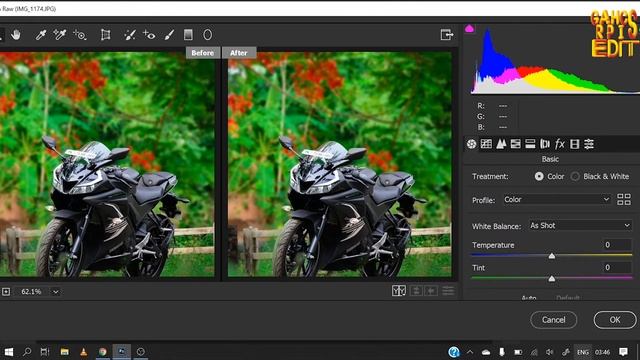Image resolution: width=640 pixels, height=360 pixels.
Task: Open Task View on the taskbar
Action: (x=45, y=351)
